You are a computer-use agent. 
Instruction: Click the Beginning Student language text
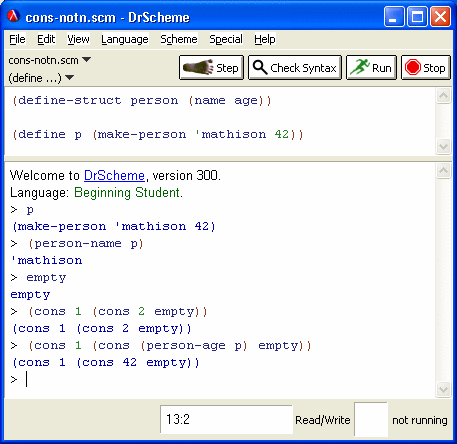tap(127, 193)
